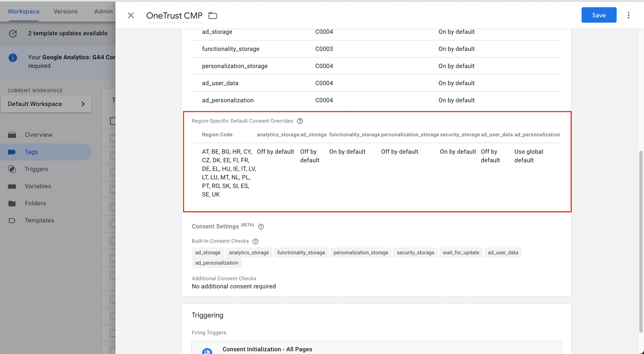Click the vertical scrollbar of the editor

click(641, 241)
